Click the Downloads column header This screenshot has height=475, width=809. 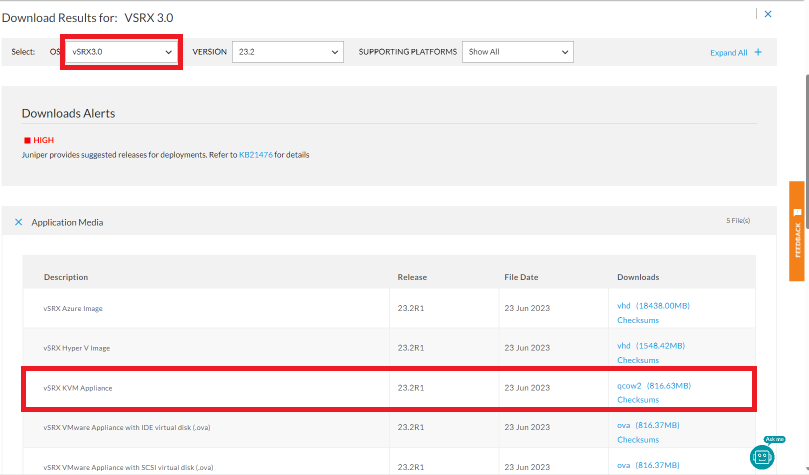click(x=638, y=277)
